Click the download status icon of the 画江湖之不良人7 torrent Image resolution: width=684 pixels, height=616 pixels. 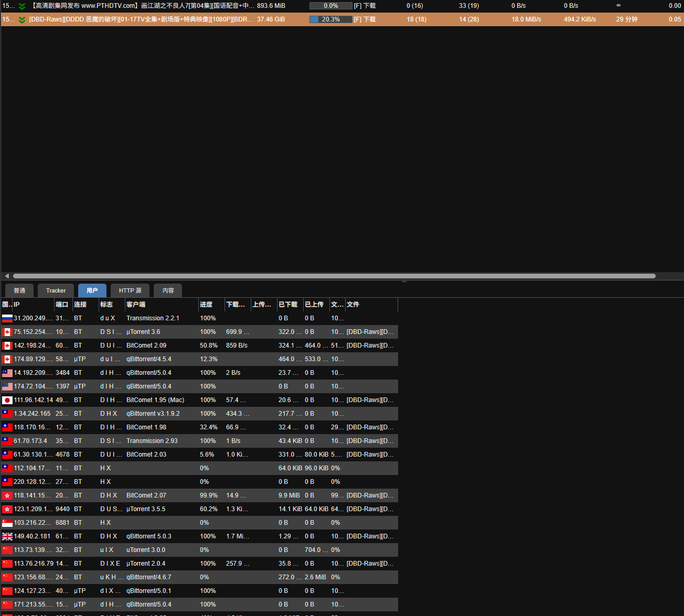pyautogui.click(x=22, y=6)
